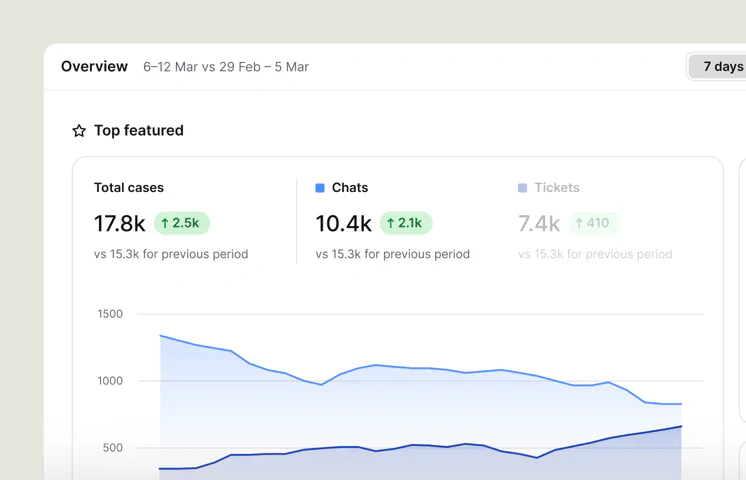
Task: Click 'vs 15.3k for previous period' under Chats
Action: point(393,254)
